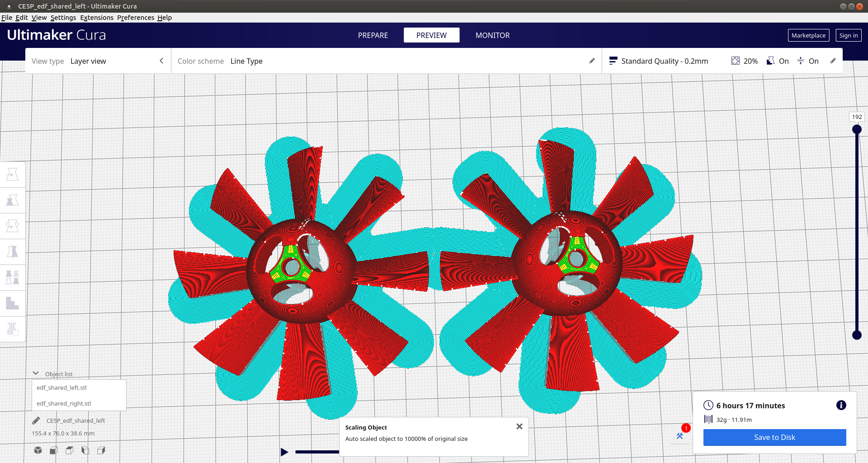The height and width of the screenshot is (463, 868).
Task: Open the configuration errors wrench icon
Action: pyautogui.click(x=680, y=436)
